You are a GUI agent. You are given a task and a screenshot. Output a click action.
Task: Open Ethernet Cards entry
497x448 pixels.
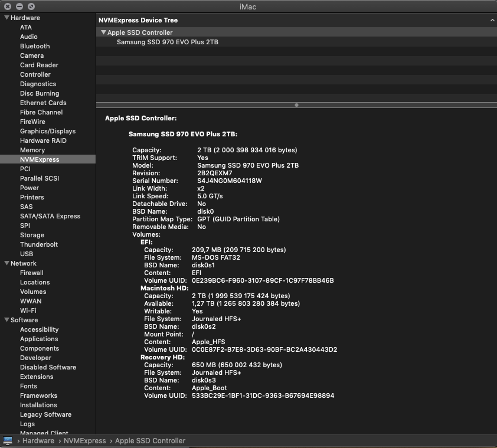[43, 103]
